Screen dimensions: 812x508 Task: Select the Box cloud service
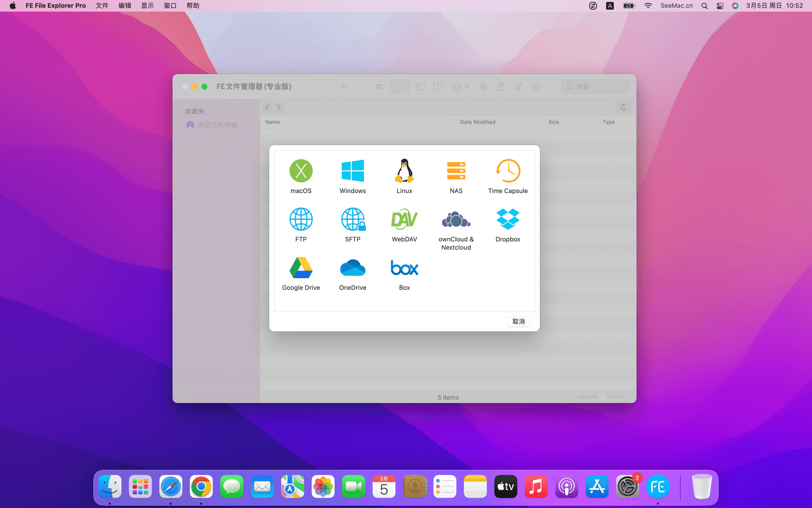point(404,268)
